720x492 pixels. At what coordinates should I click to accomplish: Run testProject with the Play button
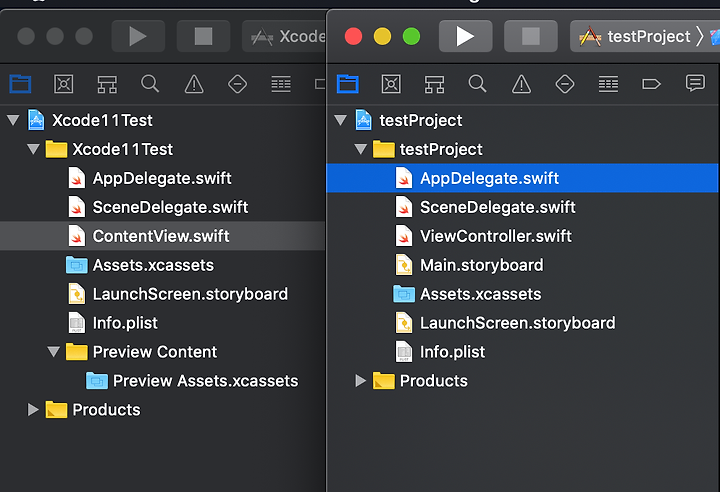click(x=465, y=36)
